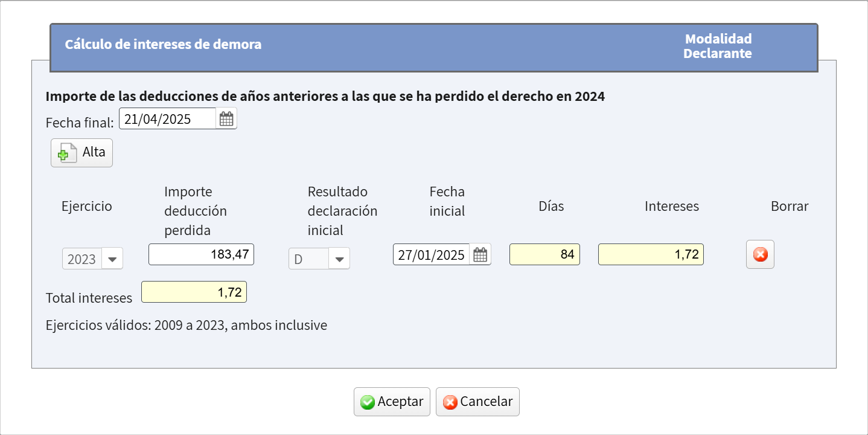Select the Fecha inicial date field
This screenshot has height=435, width=868.
(432, 254)
